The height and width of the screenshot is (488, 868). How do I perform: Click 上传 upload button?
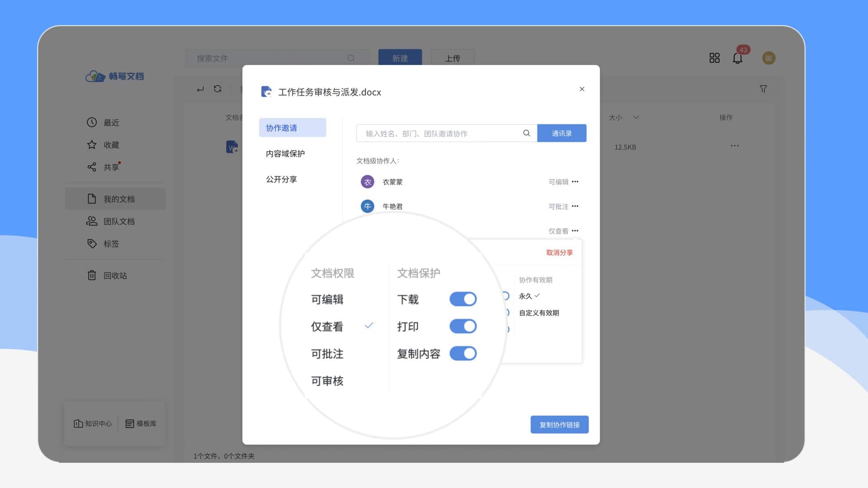click(x=453, y=58)
